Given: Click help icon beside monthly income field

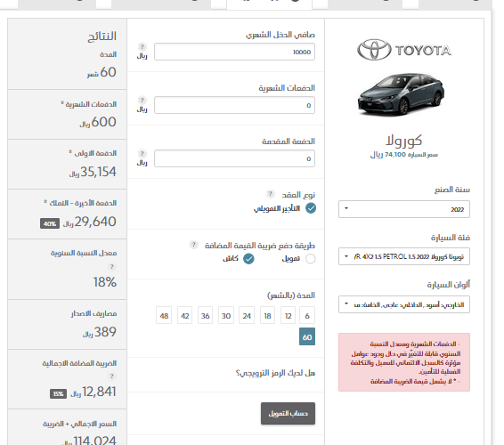Looking at the screenshot, I should [x=142, y=47].
